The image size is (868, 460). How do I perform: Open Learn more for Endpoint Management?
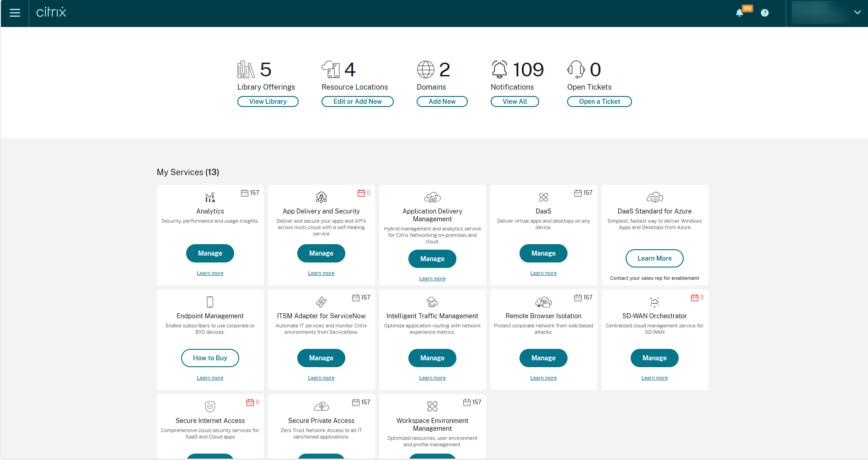[x=210, y=378]
